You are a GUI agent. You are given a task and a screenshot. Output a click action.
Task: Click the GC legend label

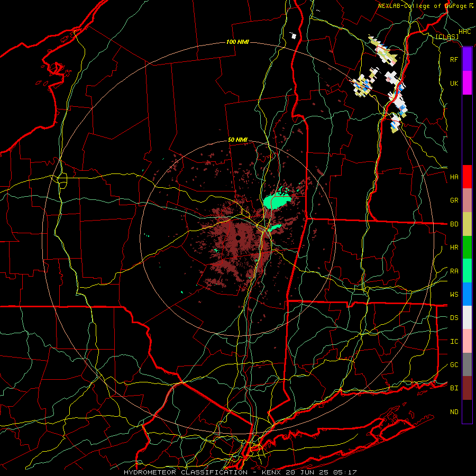454,365
